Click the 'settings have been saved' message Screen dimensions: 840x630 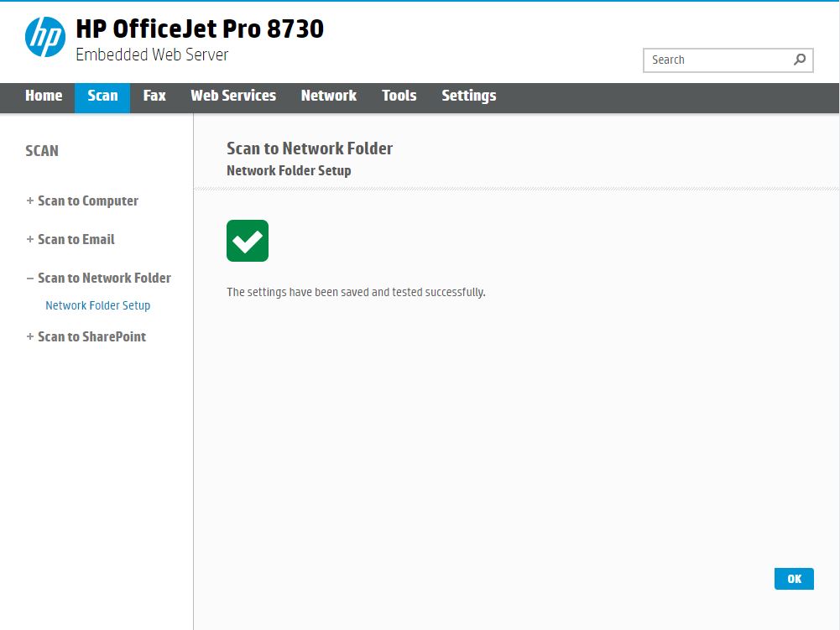click(x=356, y=293)
